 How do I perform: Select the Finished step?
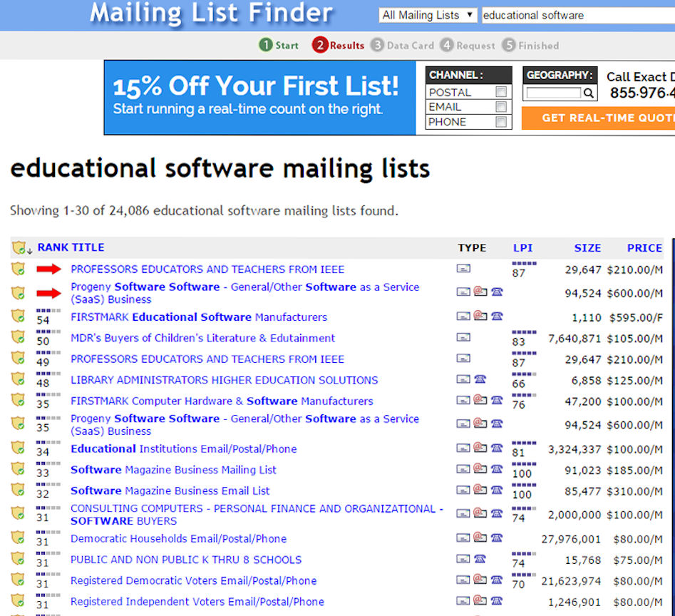click(x=531, y=45)
